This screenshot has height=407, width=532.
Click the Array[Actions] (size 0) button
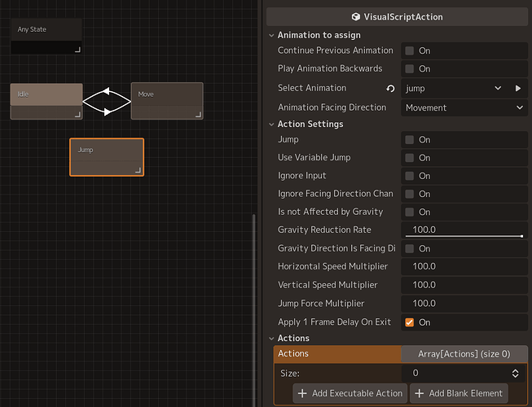click(464, 354)
